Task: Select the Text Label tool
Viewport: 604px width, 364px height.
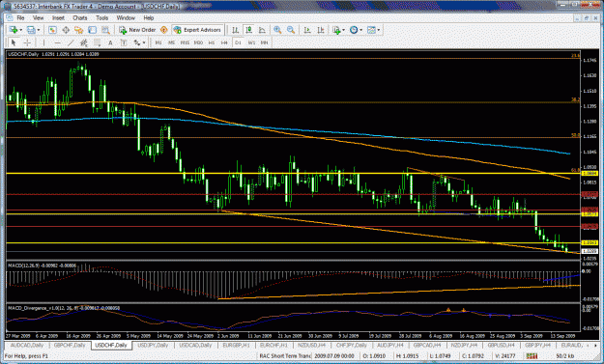Action: 124,42
